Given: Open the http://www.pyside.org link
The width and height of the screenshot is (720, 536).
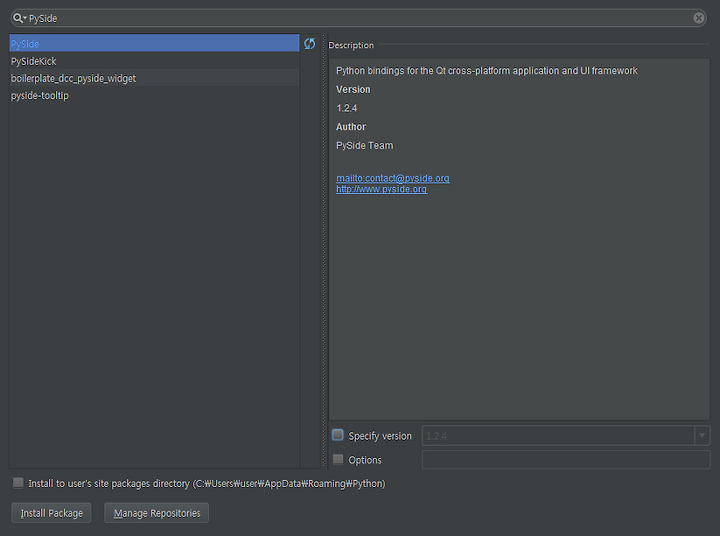Looking at the screenshot, I should [381, 189].
